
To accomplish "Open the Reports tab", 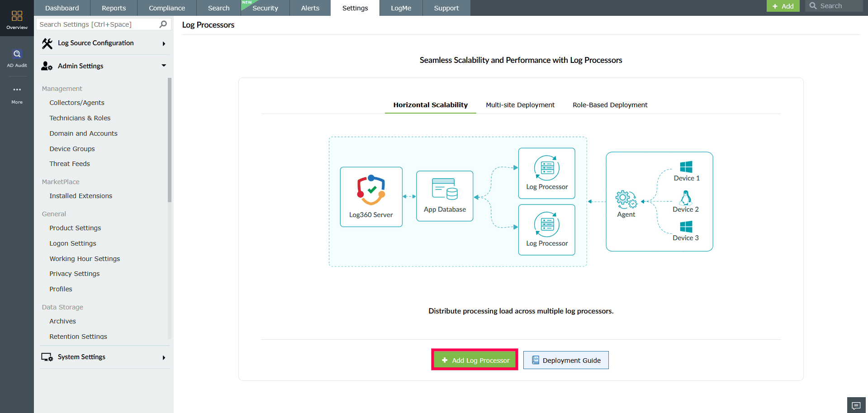I will [x=114, y=8].
